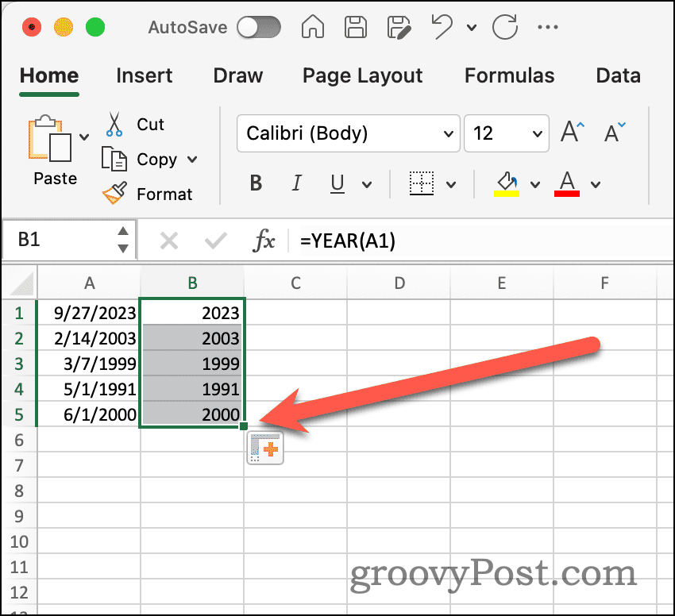Open the more options ellipsis
This screenshot has height=616, width=675.
[x=548, y=27]
